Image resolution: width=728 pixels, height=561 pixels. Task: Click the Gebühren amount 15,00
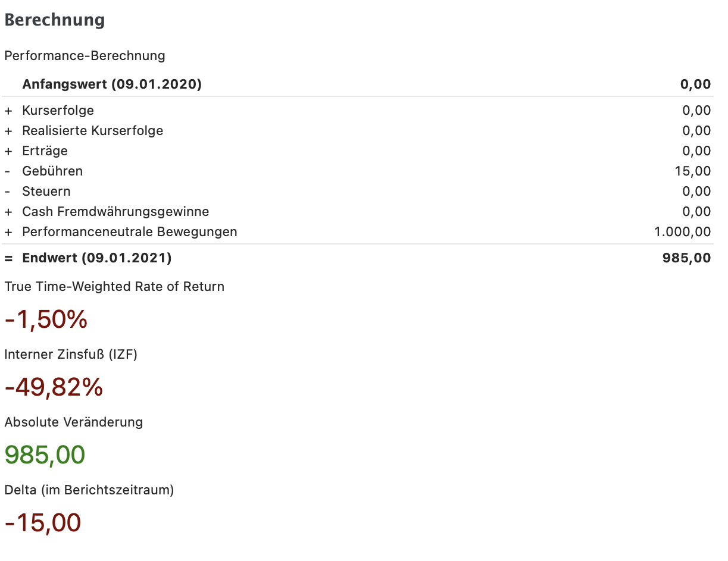tap(693, 171)
